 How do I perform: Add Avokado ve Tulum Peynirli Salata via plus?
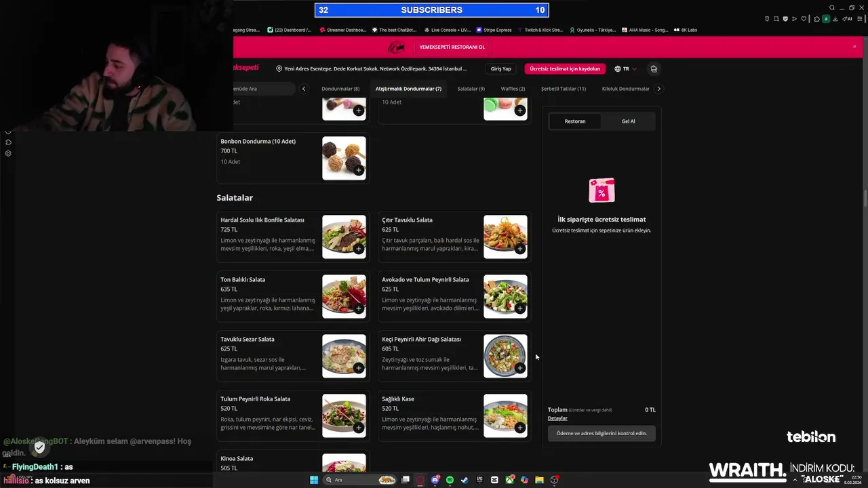[520, 308]
